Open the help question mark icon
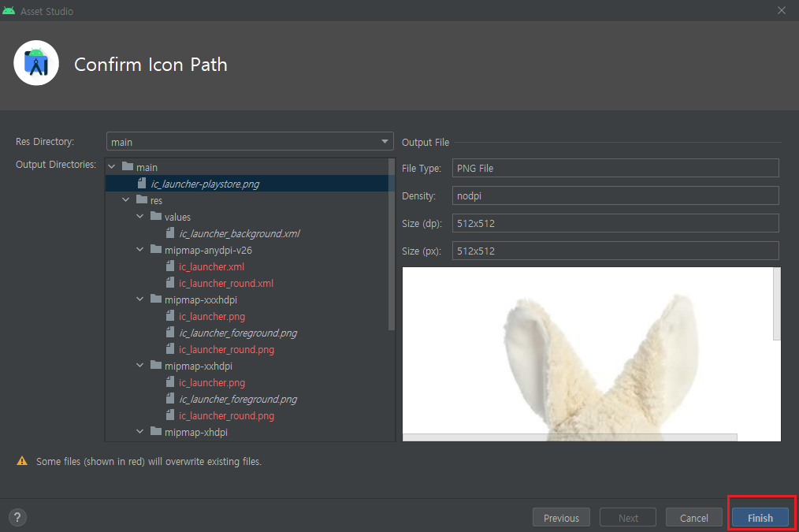Screen dimensions: 799x532 coord(18,517)
